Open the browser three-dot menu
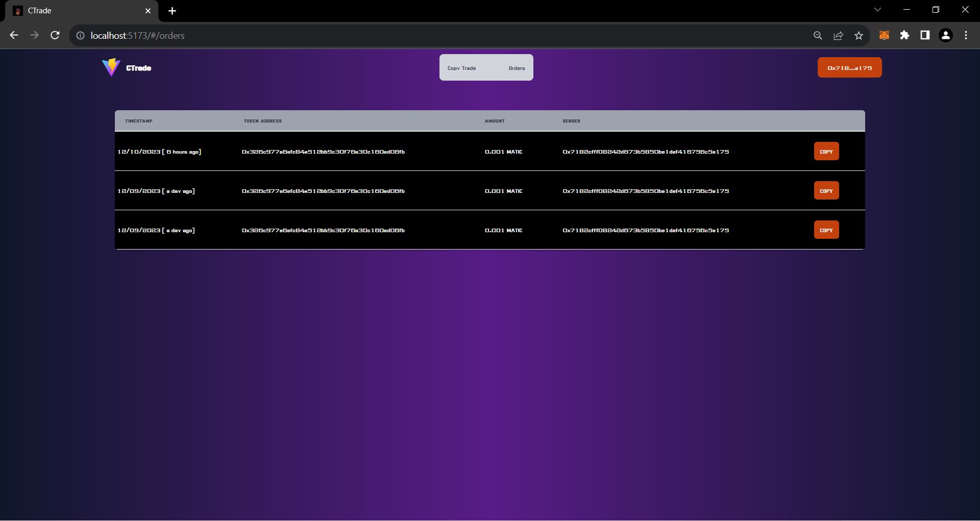 (x=966, y=35)
